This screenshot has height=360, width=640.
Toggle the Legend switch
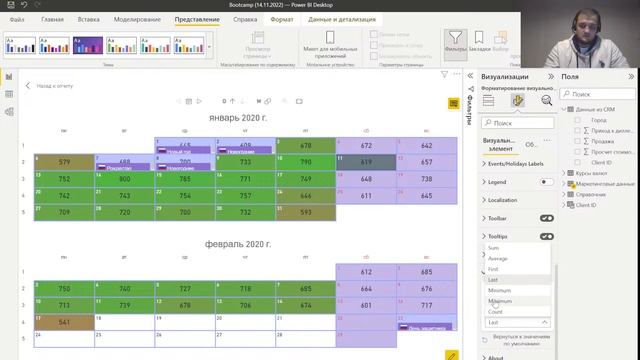[x=547, y=182]
